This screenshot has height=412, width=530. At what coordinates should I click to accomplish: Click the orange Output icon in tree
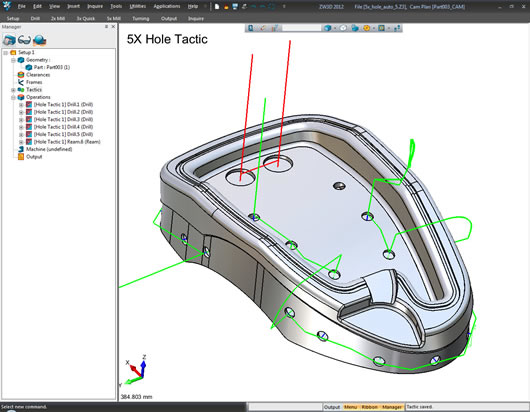21,156
